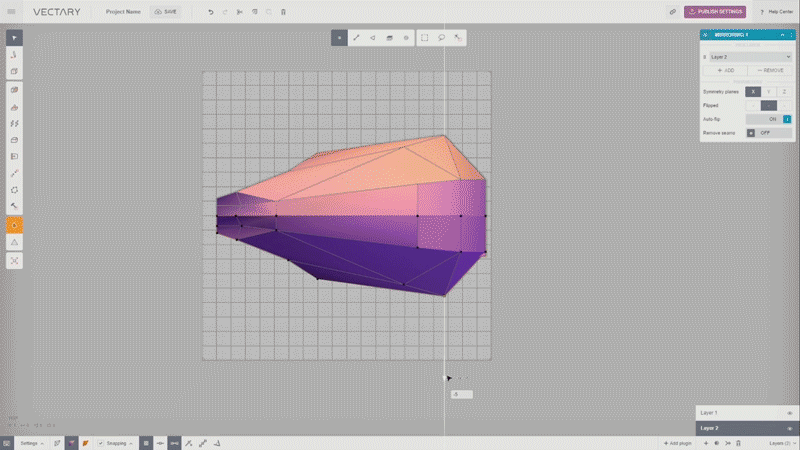Screen dimensions: 800x450
Task: Hide Layer 1 with its eye icon
Action: pyautogui.click(x=790, y=413)
